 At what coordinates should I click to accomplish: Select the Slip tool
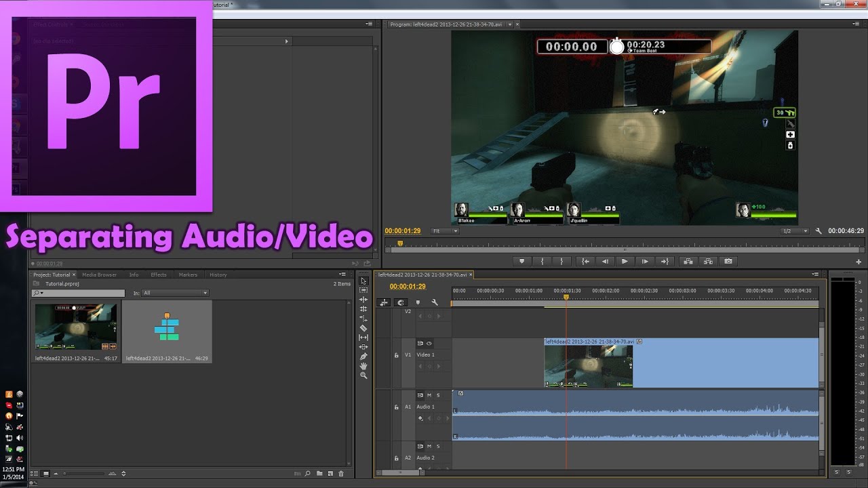coord(363,338)
